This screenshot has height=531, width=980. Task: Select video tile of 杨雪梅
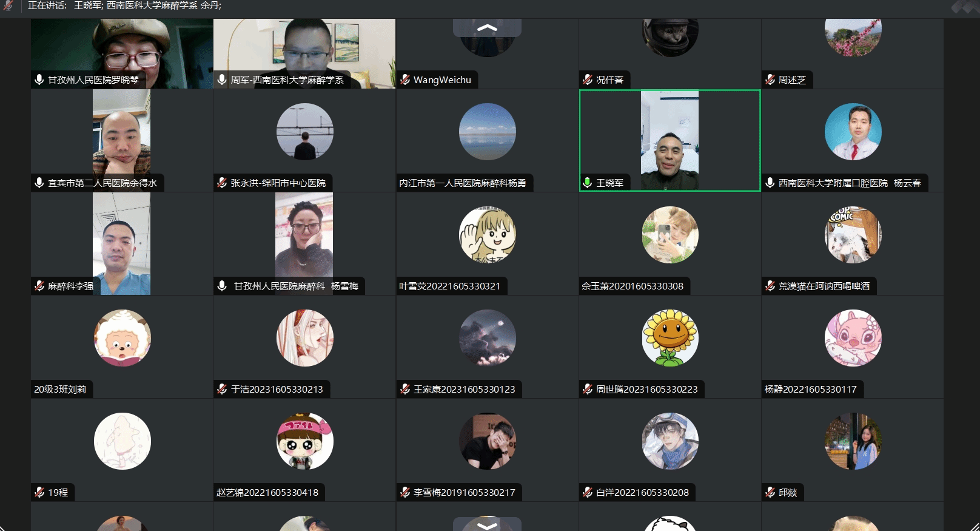coord(304,243)
